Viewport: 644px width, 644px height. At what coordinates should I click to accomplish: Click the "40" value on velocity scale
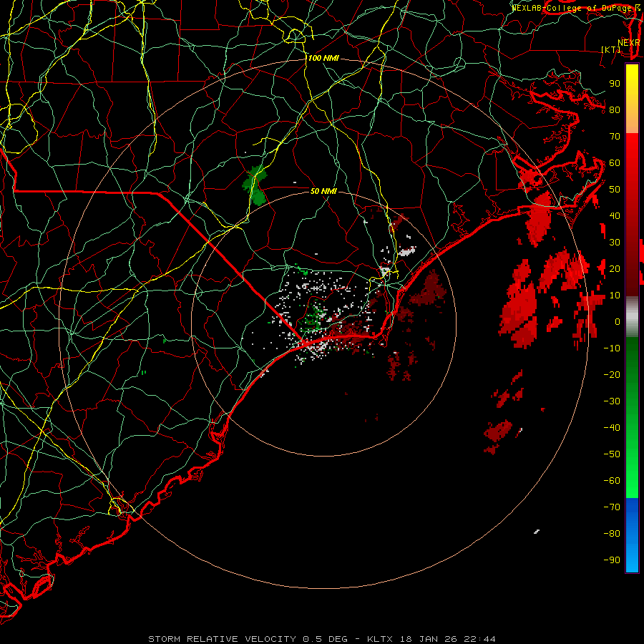(x=615, y=216)
